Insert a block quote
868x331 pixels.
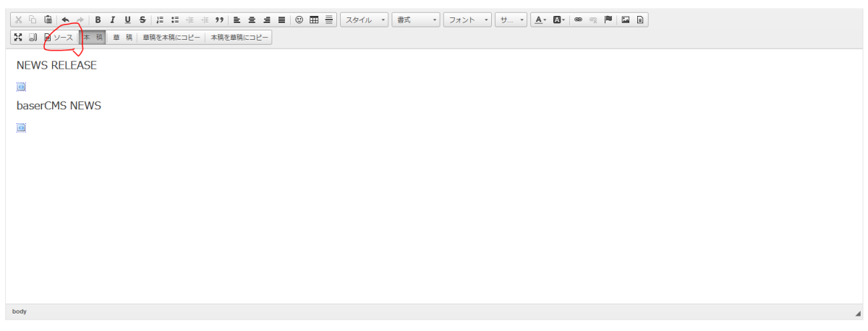click(x=218, y=20)
